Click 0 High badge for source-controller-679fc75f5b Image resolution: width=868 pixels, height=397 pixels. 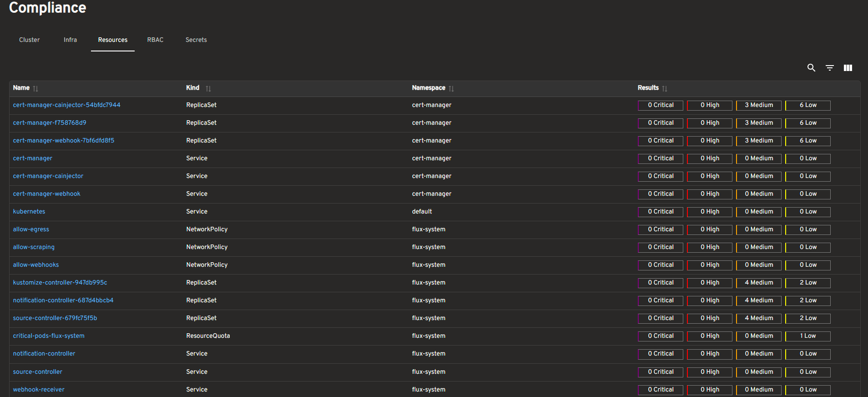tap(710, 318)
